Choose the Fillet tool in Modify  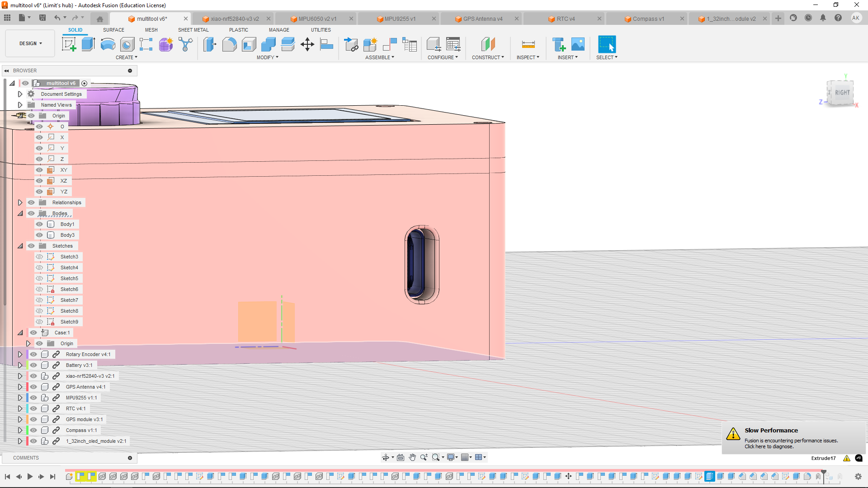229,44
